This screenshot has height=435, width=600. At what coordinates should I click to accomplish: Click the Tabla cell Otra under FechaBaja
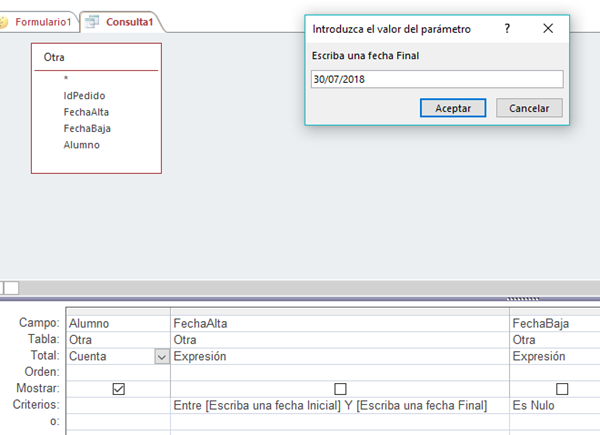coord(555,340)
